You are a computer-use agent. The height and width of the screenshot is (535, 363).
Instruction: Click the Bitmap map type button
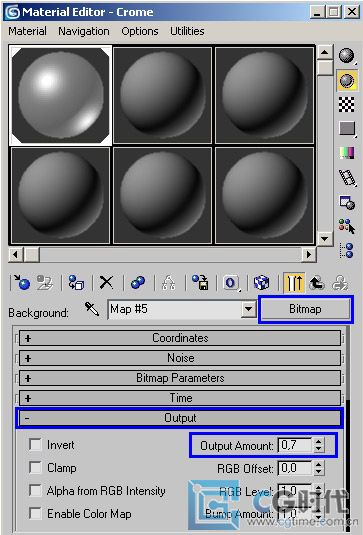305,309
